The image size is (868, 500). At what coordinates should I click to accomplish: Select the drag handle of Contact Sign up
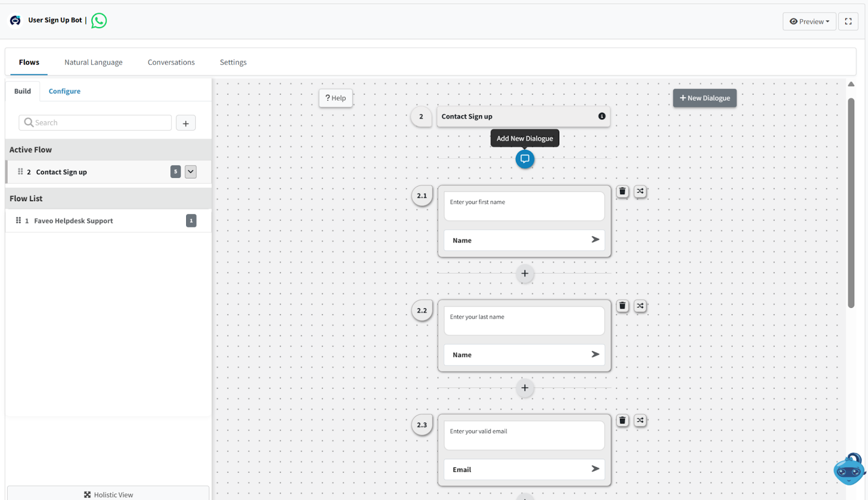(20, 171)
